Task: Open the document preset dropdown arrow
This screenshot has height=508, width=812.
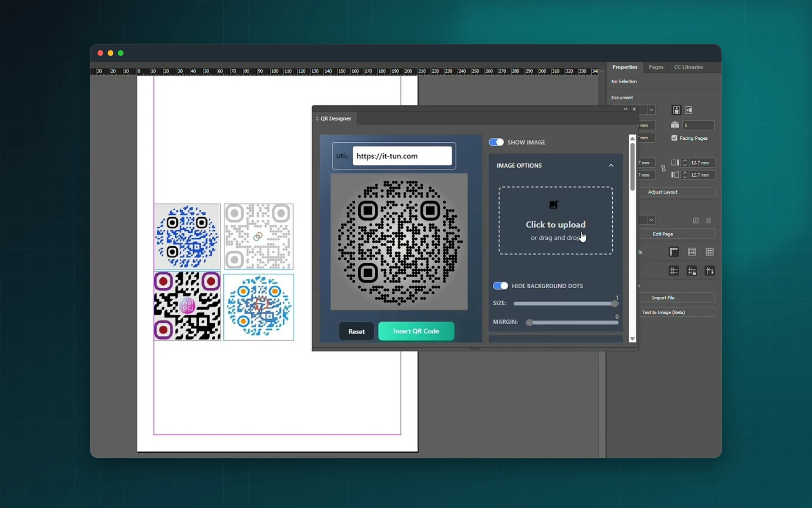Action: [651, 110]
